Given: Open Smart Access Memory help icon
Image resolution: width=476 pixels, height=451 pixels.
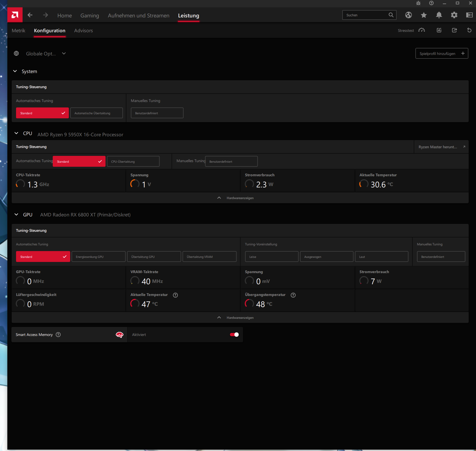Looking at the screenshot, I should (58, 335).
